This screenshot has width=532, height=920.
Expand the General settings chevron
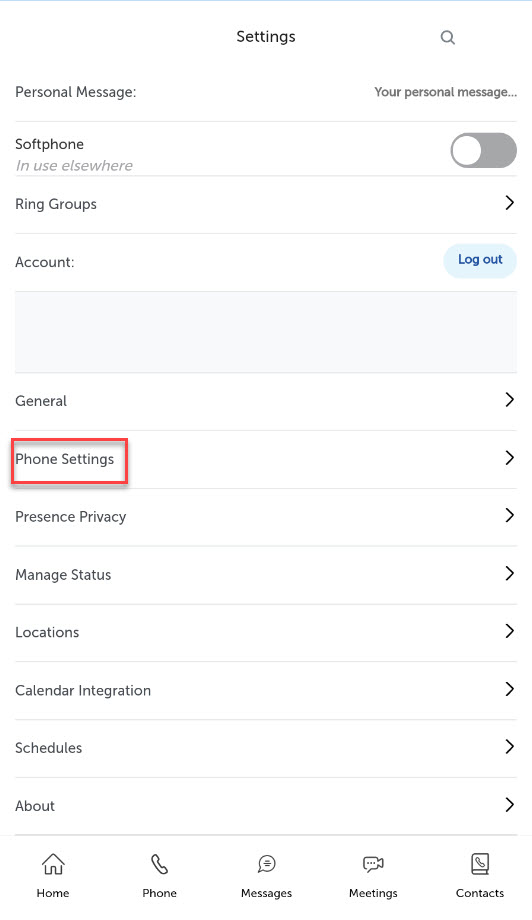510,400
